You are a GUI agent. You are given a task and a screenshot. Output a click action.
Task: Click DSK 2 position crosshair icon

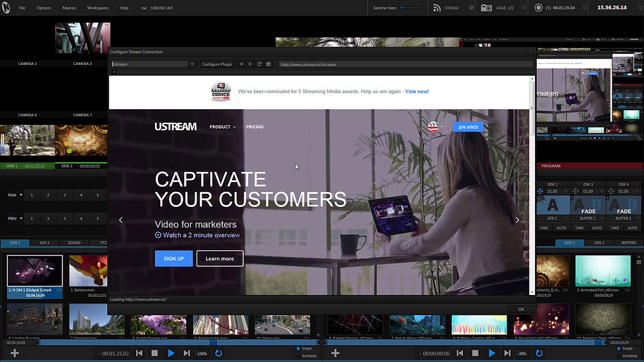pos(540,191)
